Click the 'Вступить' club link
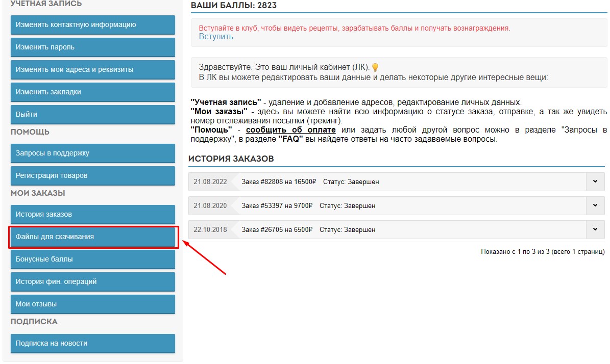Screen dimensions: 610x364 coord(216,37)
